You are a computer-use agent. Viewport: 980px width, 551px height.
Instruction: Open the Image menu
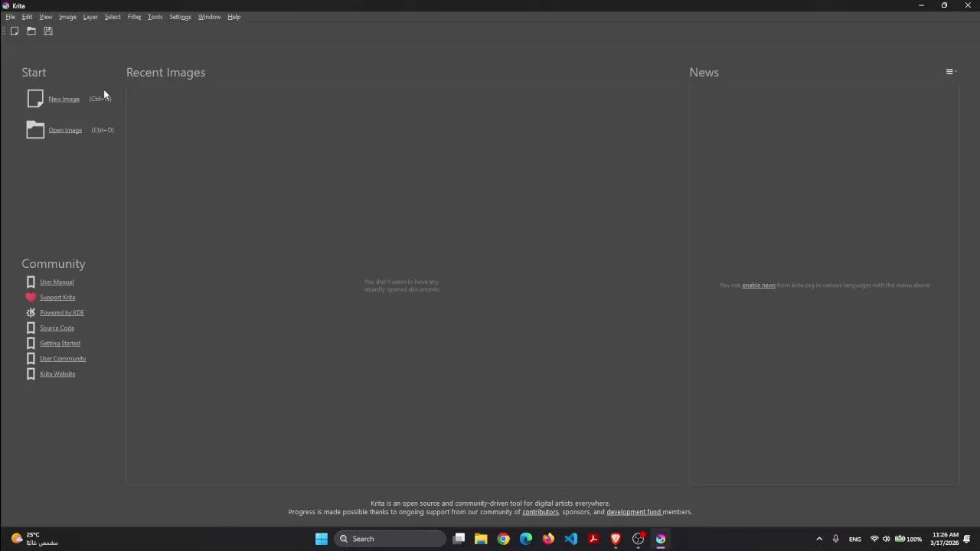tap(67, 17)
